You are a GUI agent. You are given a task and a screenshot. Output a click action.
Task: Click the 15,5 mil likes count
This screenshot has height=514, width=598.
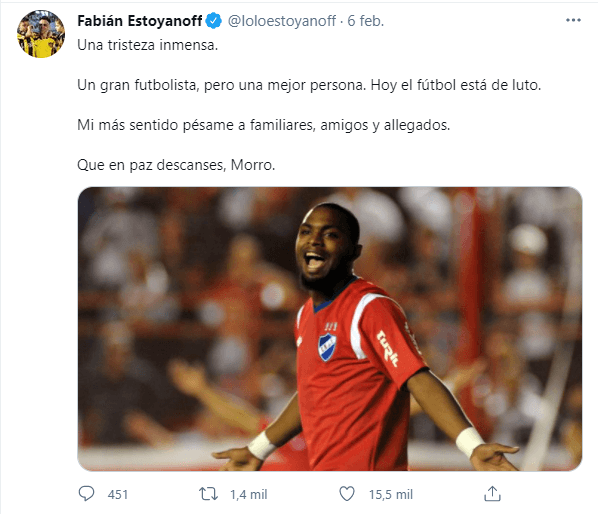(x=391, y=495)
